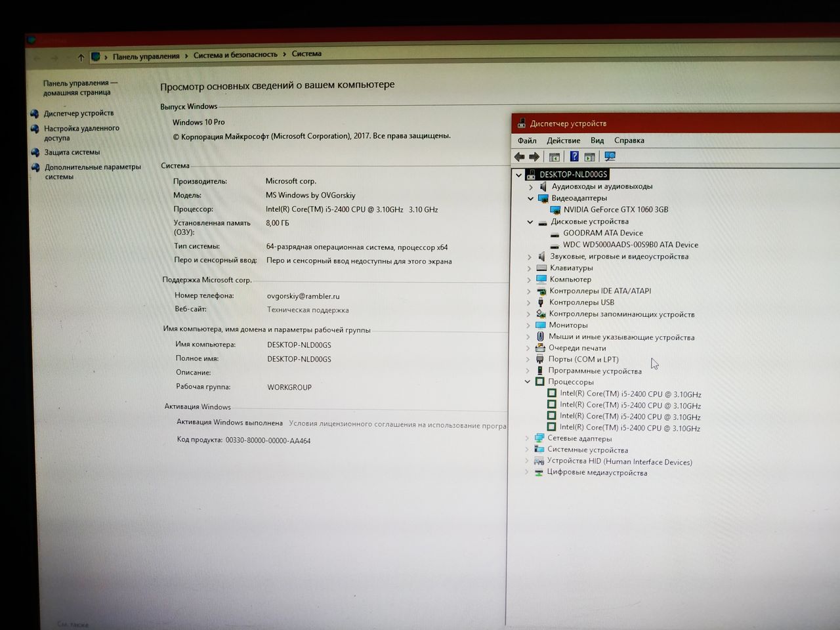Collapse the Процессоры node
This screenshot has width=840, height=630.
point(528,382)
